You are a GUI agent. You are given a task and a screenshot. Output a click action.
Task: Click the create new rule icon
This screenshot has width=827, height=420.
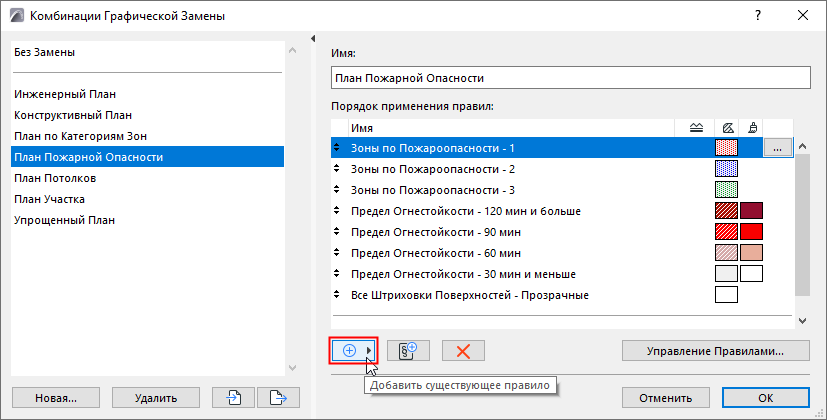407,350
